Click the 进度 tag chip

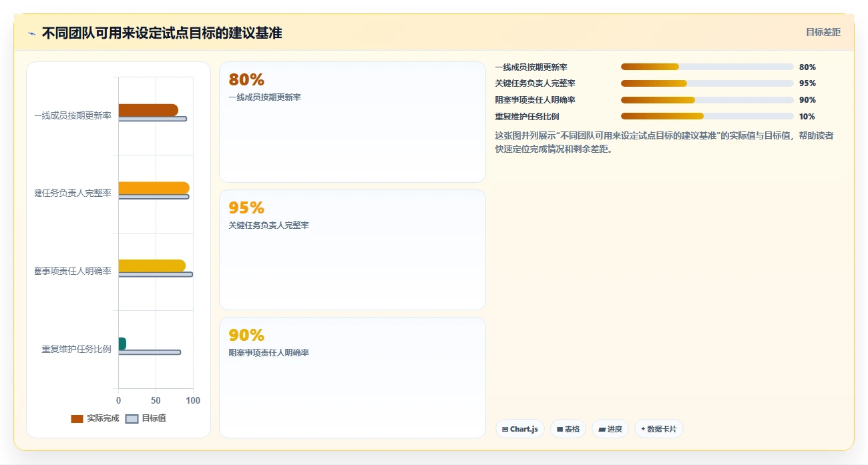[610, 429]
